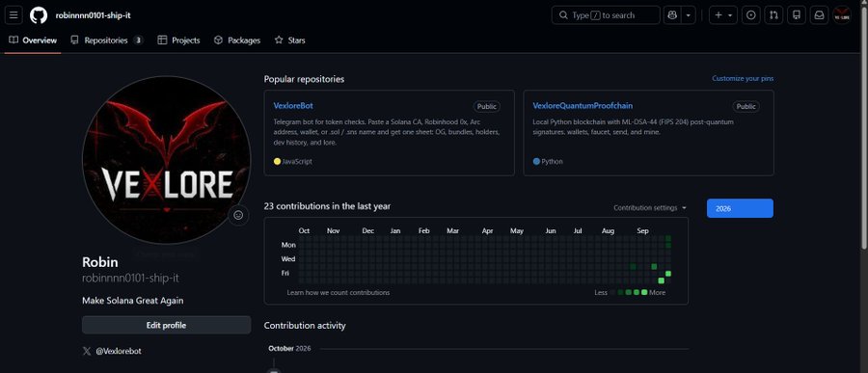
Task: Click the Sep month label in graph
Action: [642, 230]
